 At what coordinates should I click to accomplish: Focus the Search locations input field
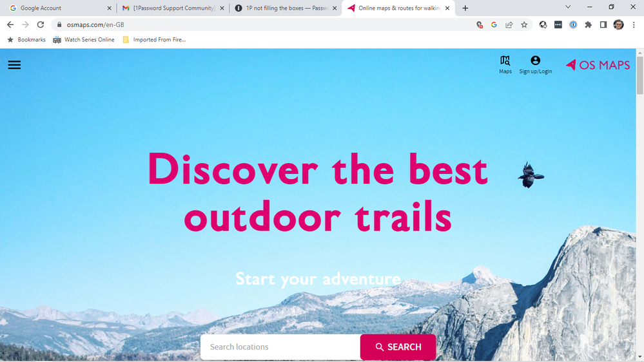(x=280, y=347)
